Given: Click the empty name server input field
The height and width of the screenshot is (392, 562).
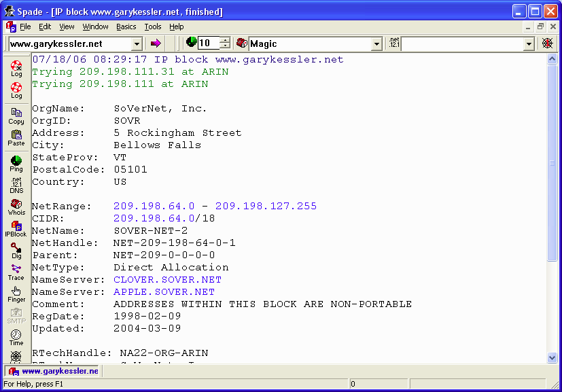Looking at the screenshot, I should coord(462,43).
